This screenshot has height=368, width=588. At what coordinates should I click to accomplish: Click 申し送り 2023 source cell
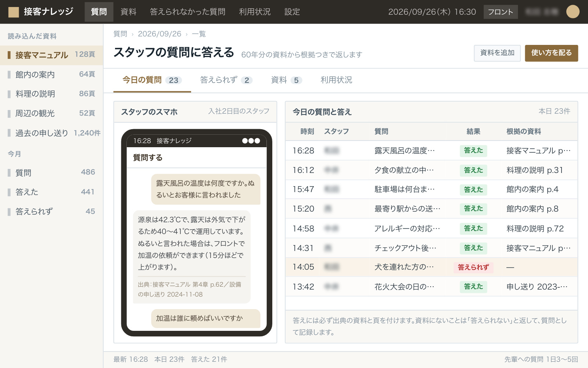537,287
